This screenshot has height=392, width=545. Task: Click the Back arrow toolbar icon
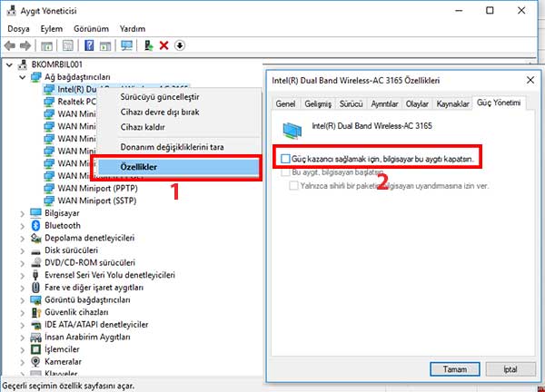click(9, 45)
